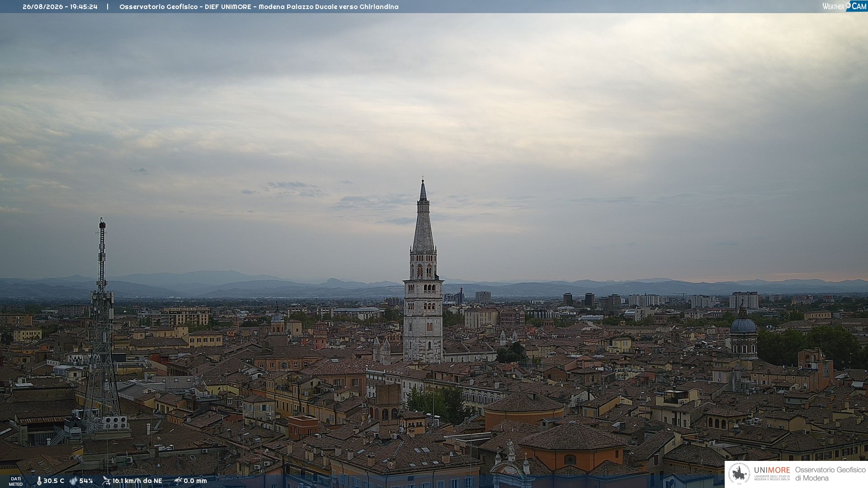The image size is (868, 488).
Task: Click the 26/08/2026 date stamp
Action: [x=42, y=7]
